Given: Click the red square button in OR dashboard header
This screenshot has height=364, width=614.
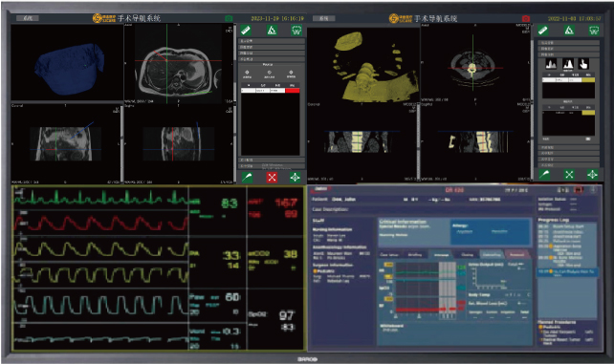Looking at the screenshot, I should tap(578, 190).
